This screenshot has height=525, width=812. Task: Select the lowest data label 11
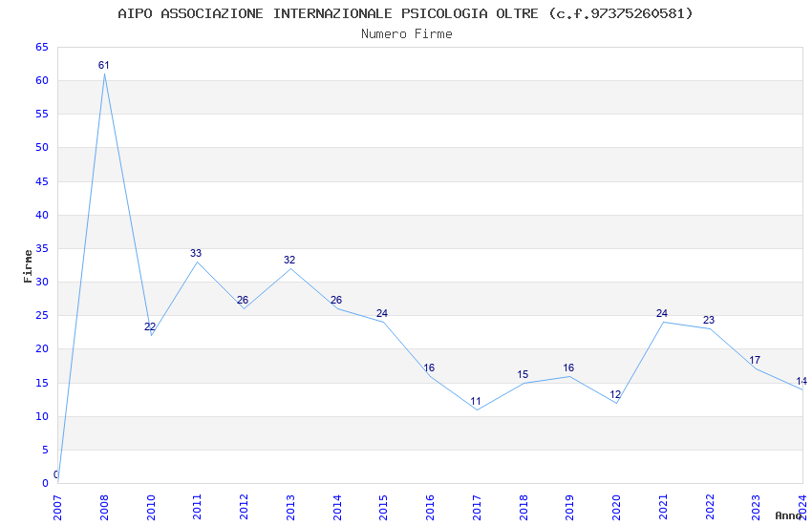coord(476,401)
